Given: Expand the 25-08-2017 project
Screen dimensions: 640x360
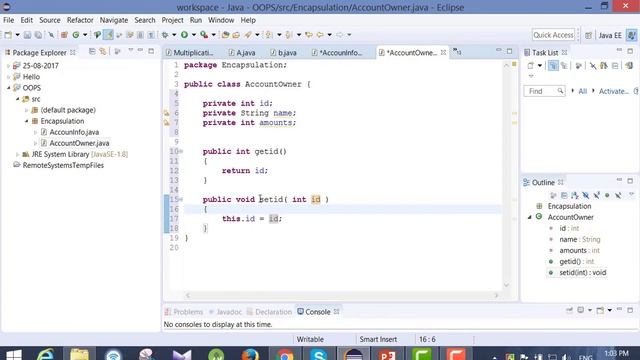Looking at the screenshot, I should (x=9, y=66).
